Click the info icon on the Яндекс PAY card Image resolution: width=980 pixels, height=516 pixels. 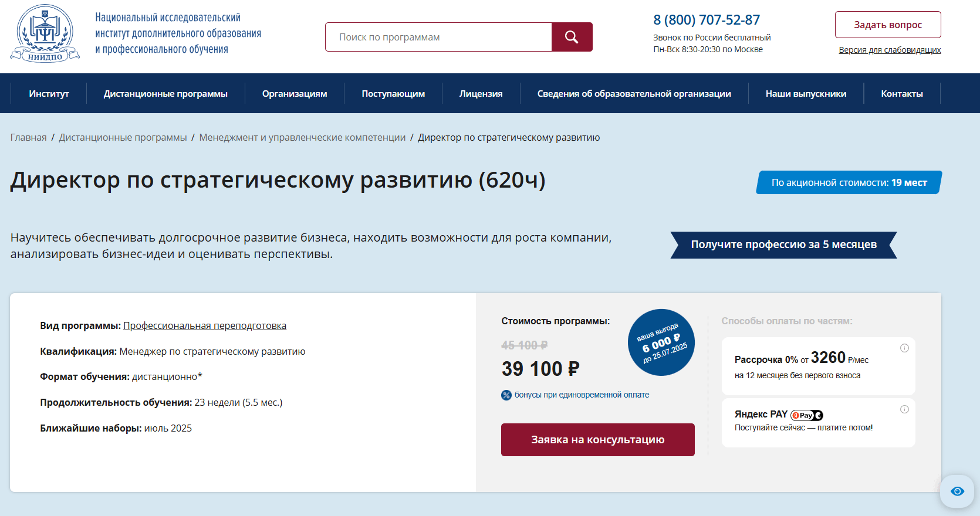pyautogui.click(x=904, y=409)
